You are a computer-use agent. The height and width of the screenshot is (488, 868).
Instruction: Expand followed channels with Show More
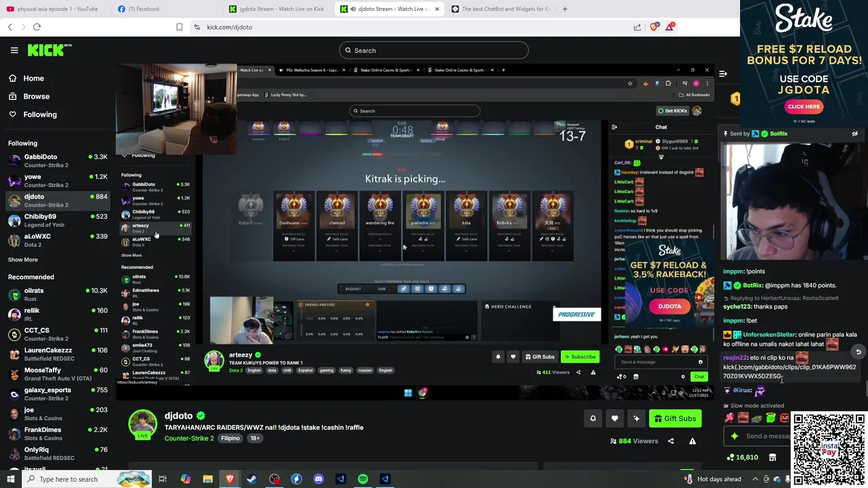coord(22,260)
